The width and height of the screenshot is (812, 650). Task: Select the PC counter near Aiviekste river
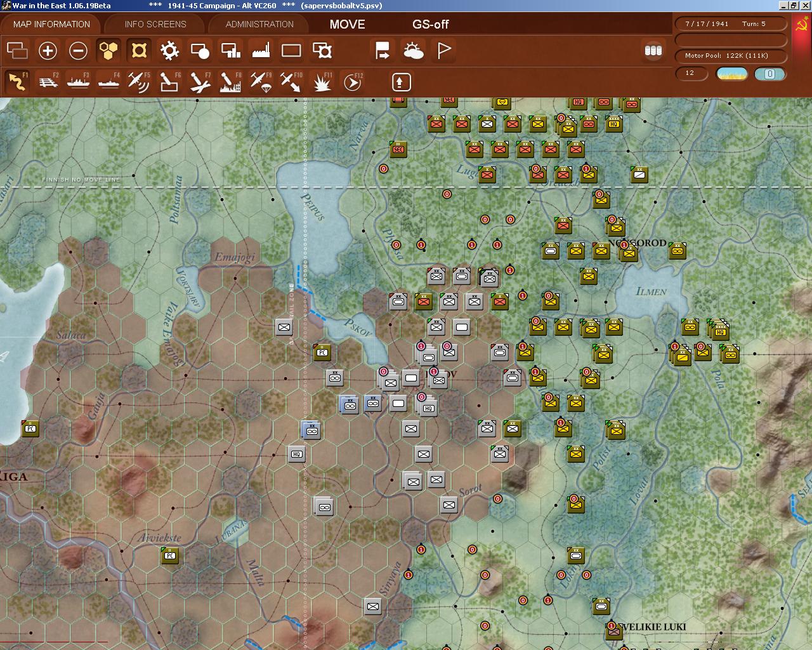169,555
